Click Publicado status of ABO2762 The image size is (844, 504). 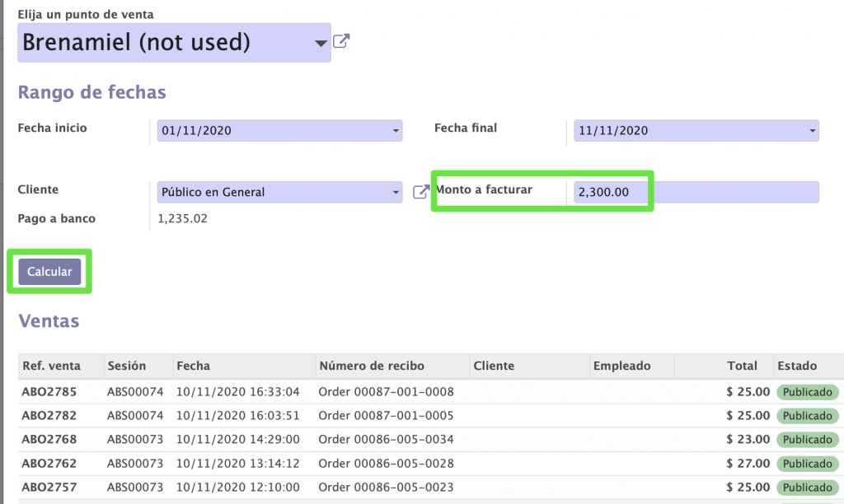[x=808, y=464]
